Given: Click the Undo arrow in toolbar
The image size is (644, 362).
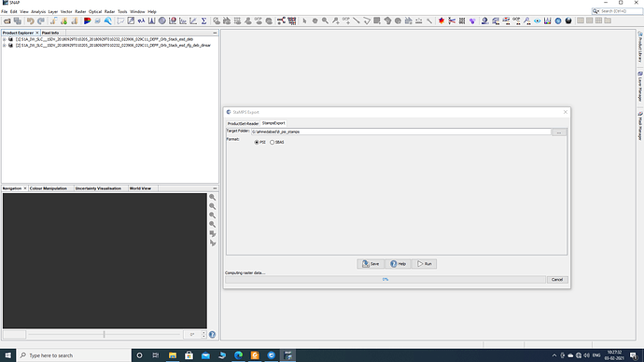Looking at the screenshot, I should coord(31,21).
